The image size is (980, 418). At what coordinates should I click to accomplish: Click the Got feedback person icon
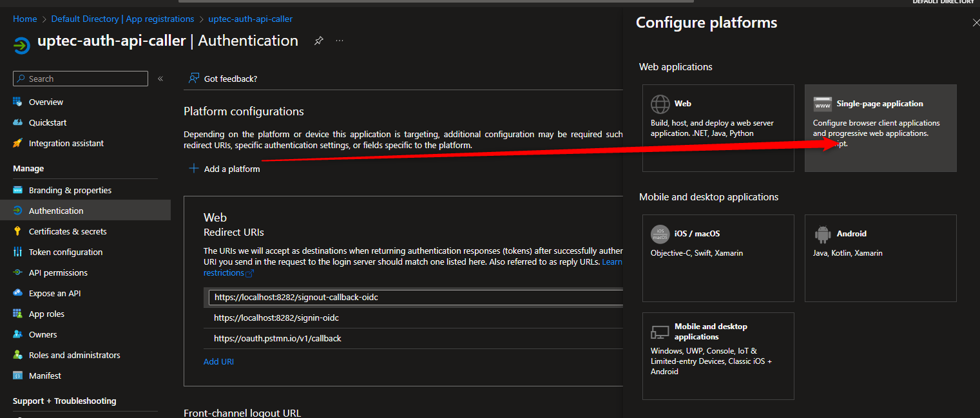(193, 79)
